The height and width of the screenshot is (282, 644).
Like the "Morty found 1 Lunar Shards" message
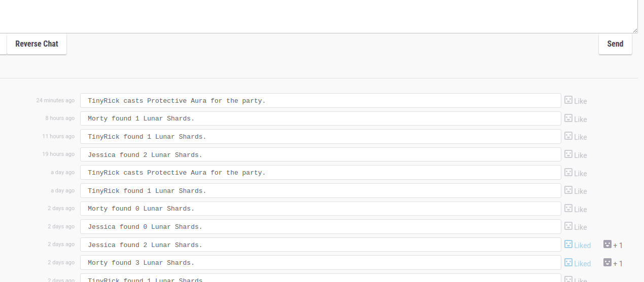(576, 119)
